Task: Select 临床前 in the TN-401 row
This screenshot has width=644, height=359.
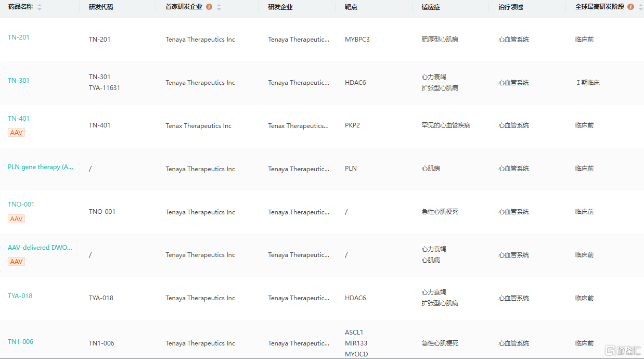Action: [585, 125]
